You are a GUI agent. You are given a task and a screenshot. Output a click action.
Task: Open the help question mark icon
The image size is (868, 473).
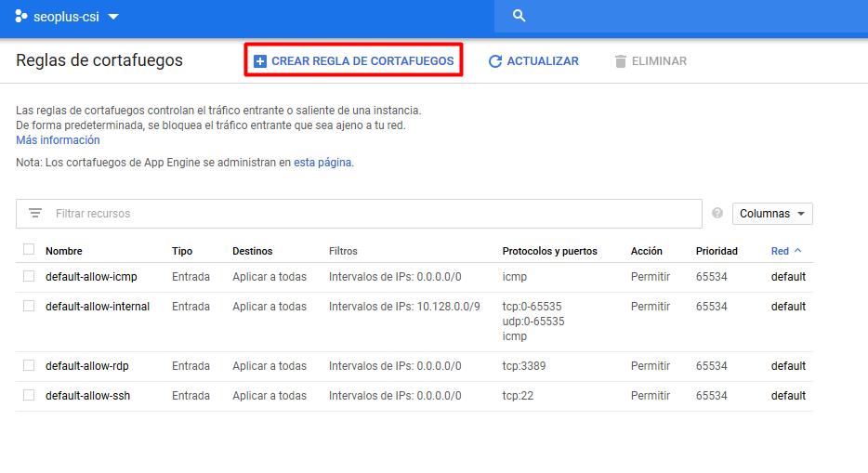click(717, 214)
